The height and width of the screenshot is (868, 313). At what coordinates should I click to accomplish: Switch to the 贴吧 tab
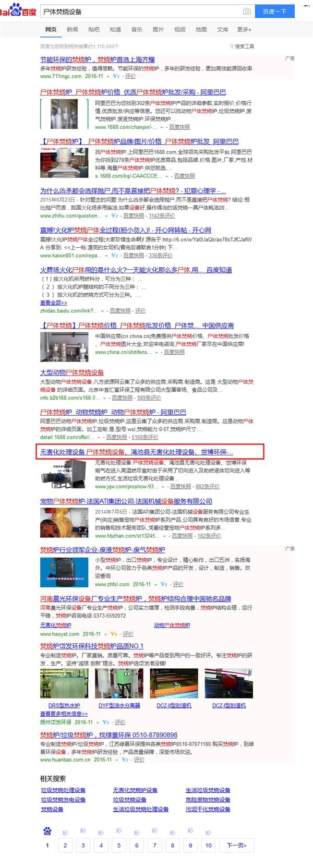pyautogui.click(x=94, y=30)
